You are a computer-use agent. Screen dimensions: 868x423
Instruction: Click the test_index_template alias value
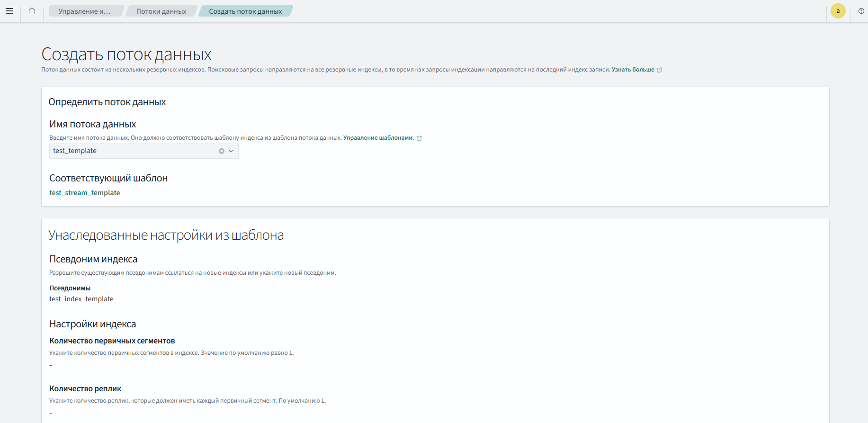81,299
